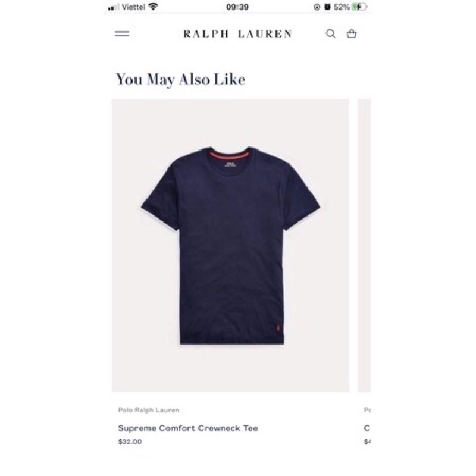This screenshot has width=476, height=476.
Task: Tap the battery charging indicator
Action: tap(360, 7)
